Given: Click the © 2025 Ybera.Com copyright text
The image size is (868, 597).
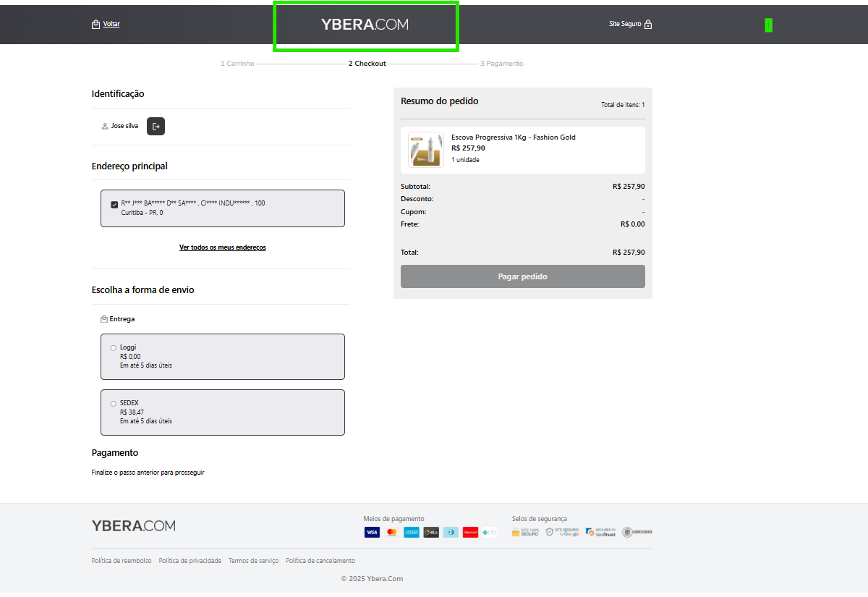Looking at the screenshot, I should [372, 579].
